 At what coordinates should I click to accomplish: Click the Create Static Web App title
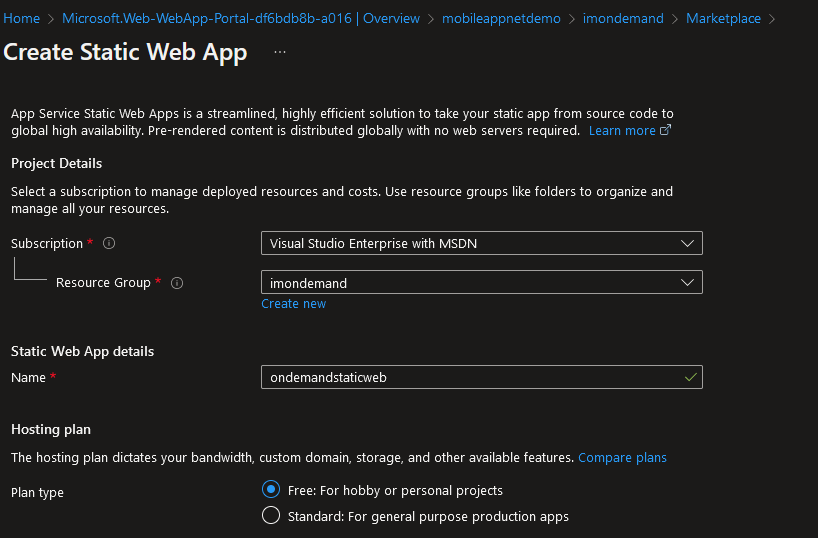point(125,52)
